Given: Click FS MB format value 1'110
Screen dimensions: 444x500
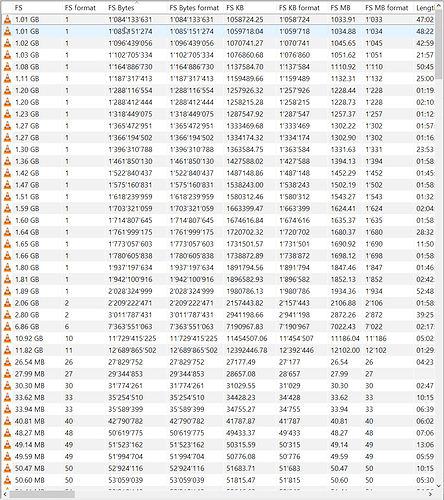Looking at the screenshot, I should [x=374, y=67].
